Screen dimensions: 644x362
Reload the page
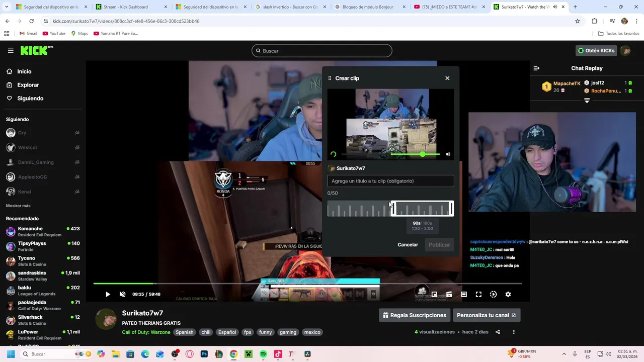31,21
